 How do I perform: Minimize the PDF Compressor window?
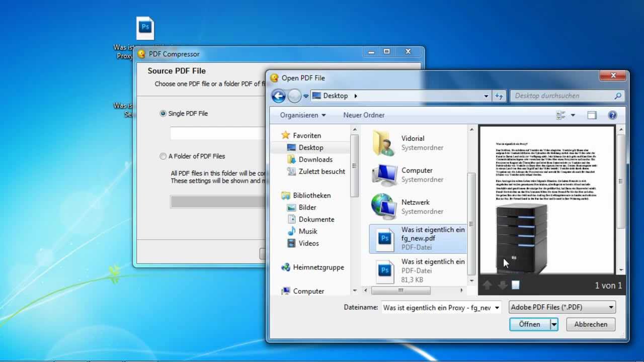pyautogui.click(x=371, y=52)
